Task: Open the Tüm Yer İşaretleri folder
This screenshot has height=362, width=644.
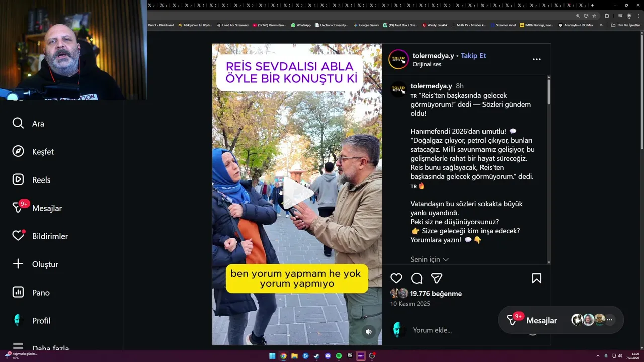Action: (625, 25)
